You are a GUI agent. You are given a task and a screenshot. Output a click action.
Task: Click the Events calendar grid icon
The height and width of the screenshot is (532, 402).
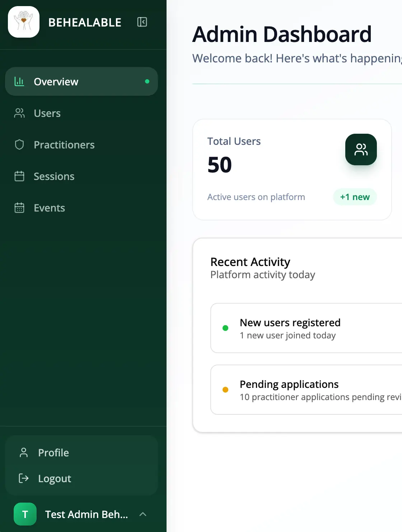click(x=19, y=208)
